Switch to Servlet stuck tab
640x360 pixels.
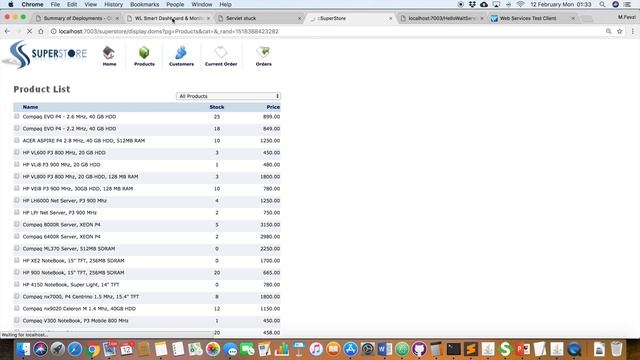coord(259,18)
